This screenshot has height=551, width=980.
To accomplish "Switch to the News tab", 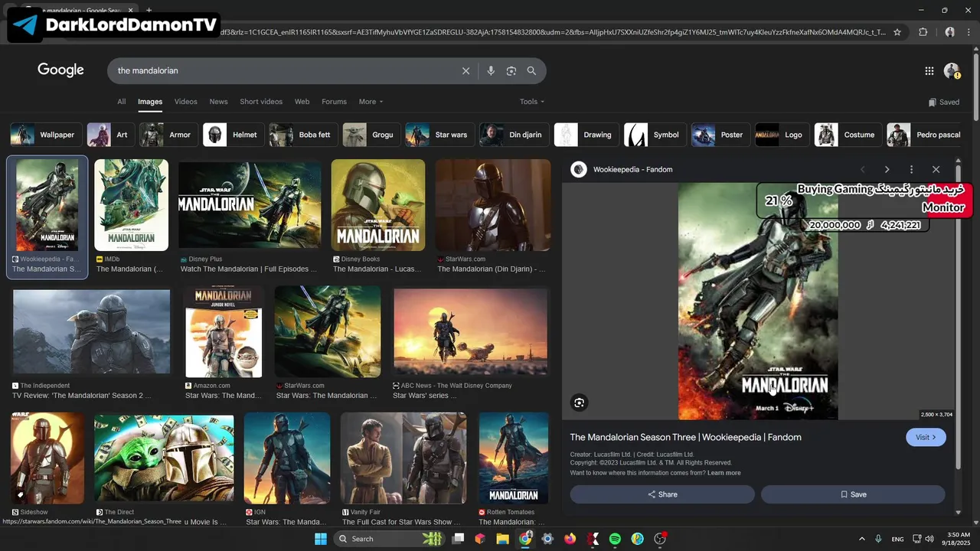I will pos(218,102).
